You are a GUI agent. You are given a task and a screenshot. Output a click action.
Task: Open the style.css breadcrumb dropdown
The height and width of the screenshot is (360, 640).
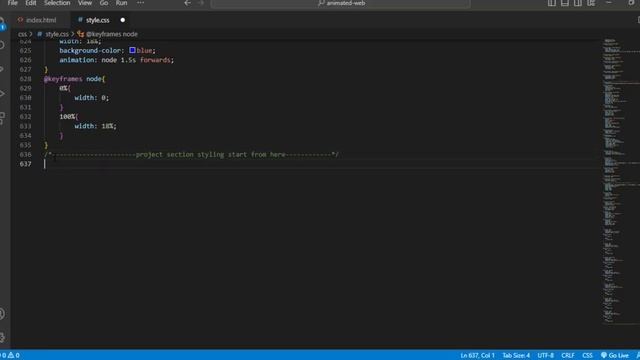(x=57, y=34)
